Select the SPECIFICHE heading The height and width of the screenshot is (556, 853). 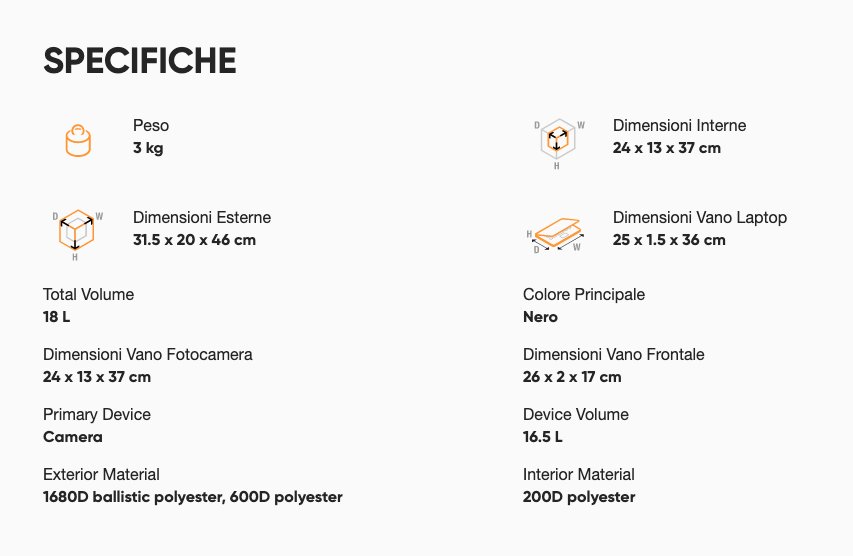[140, 61]
